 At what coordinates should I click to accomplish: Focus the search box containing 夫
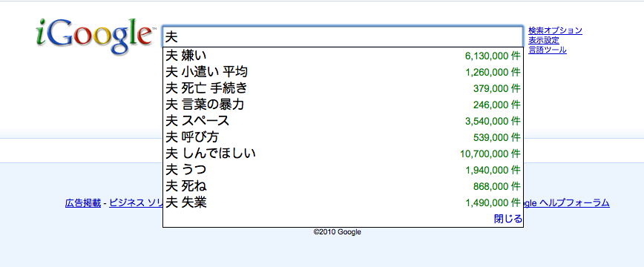[x=343, y=37]
